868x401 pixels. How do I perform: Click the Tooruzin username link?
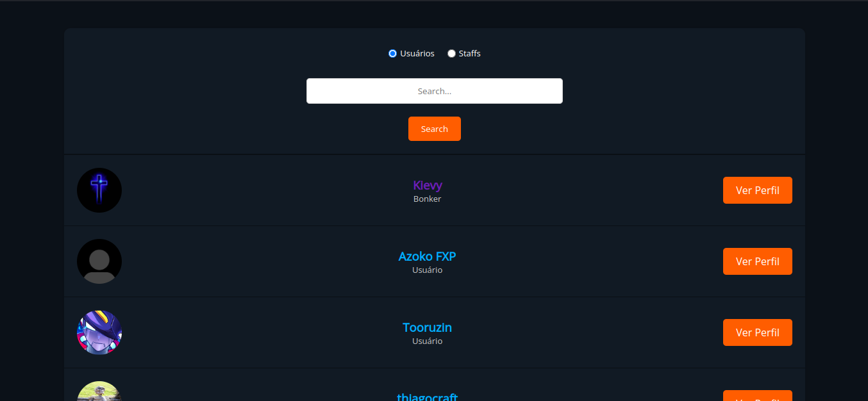coord(428,327)
